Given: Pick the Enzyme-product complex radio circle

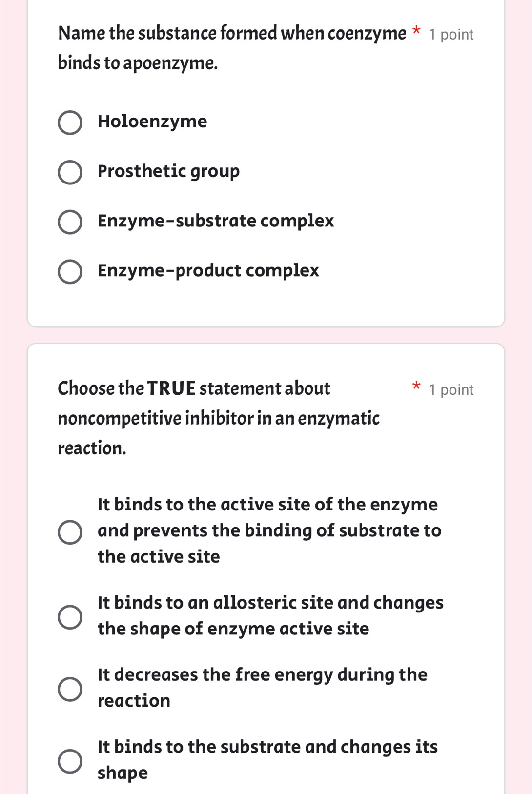Looking at the screenshot, I should click(x=70, y=272).
